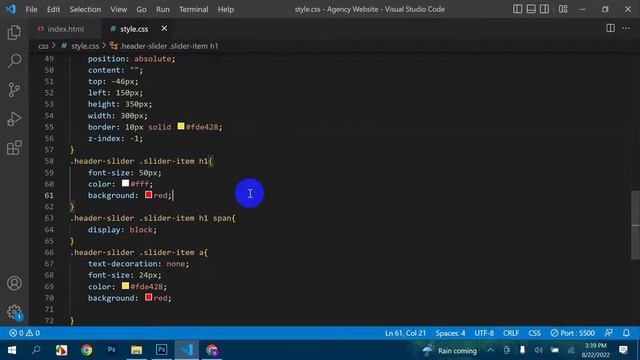Open the Go menu
640x360 pixels.
[141, 9]
